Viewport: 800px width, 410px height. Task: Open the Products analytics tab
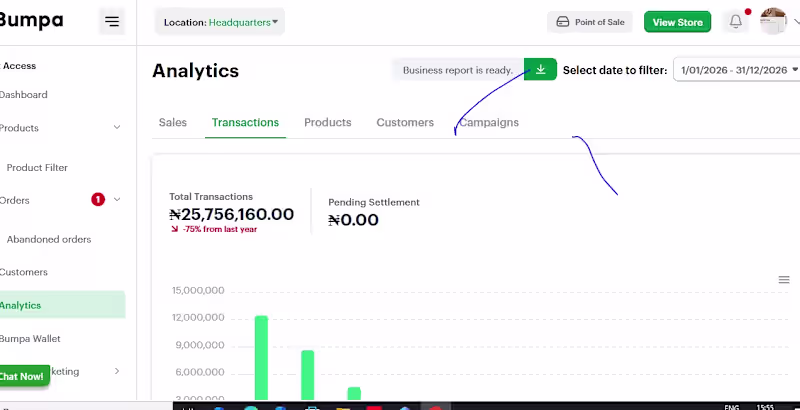[328, 122]
